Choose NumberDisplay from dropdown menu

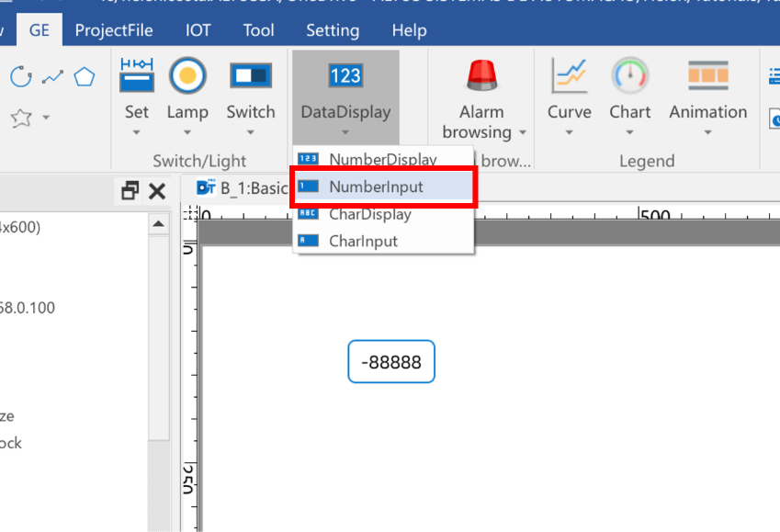383,159
